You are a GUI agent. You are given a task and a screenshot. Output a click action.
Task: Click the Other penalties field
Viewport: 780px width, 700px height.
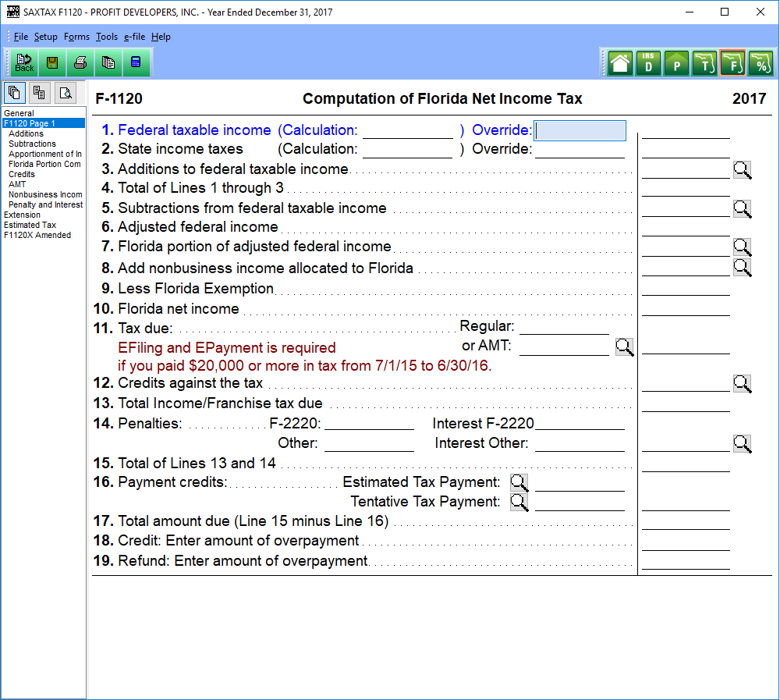[369, 443]
